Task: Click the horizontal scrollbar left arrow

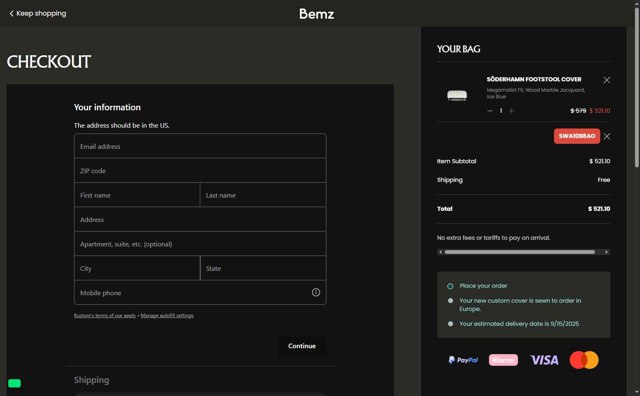Action: (x=440, y=252)
